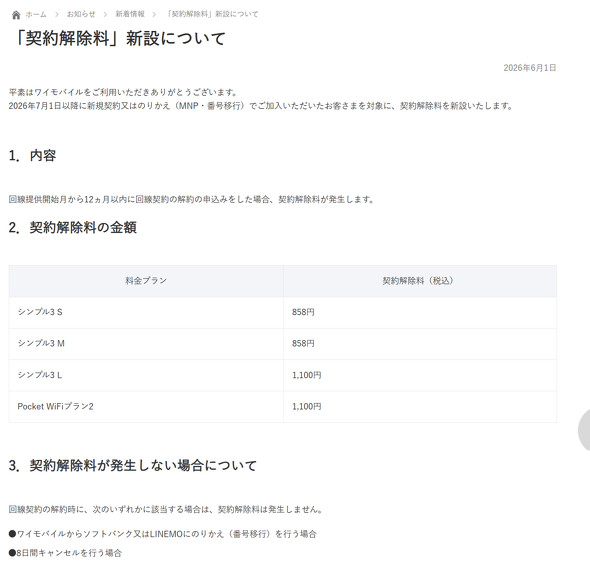The width and height of the screenshot is (590, 585).
Task: Click the paragraph starting 回線提供開始月から12ヵ月
Action: (191, 199)
